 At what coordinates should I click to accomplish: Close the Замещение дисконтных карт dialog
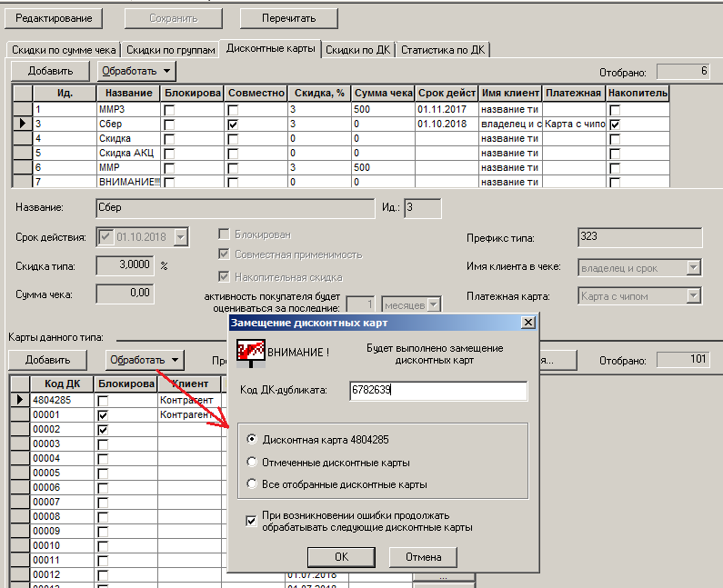click(528, 322)
